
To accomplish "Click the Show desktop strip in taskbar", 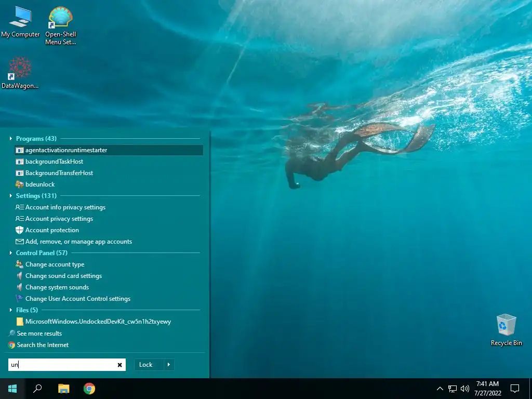I will pyautogui.click(x=530, y=389).
